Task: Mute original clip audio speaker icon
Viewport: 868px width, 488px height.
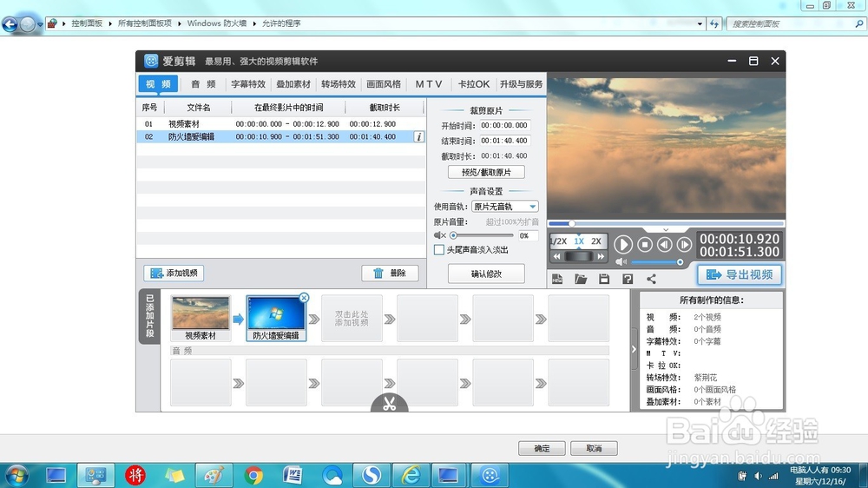Action: click(439, 235)
